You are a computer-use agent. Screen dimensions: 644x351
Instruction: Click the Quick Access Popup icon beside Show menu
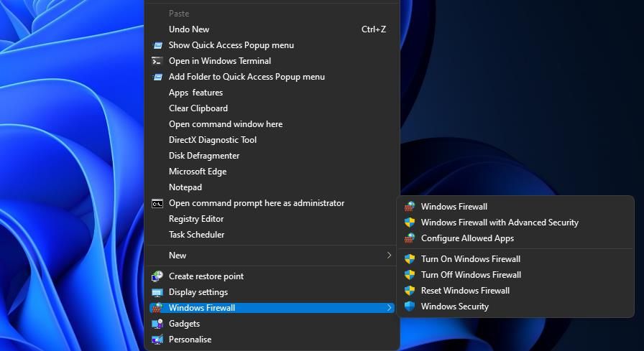[x=157, y=45]
